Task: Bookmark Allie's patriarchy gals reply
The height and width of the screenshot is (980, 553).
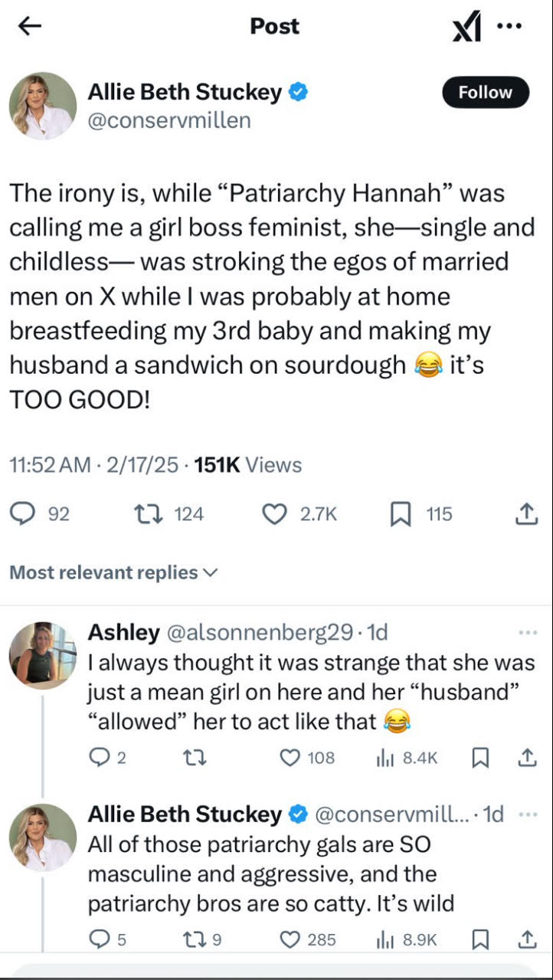Action: point(480,939)
